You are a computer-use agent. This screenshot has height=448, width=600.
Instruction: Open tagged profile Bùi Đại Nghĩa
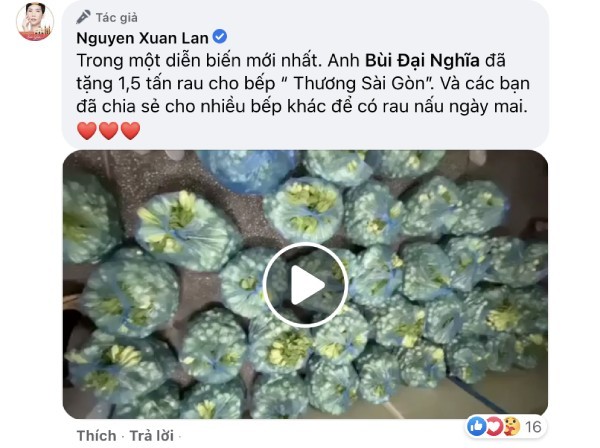(x=422, y=60)
